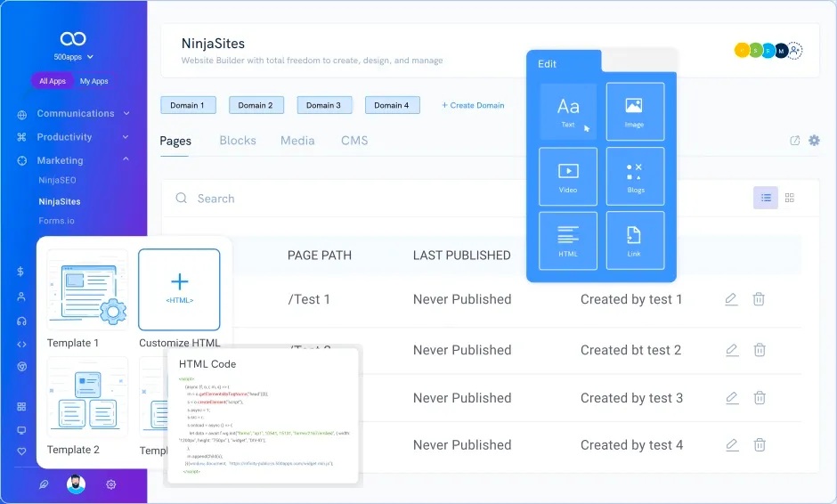
Task: Switch to list view
Action: [766, 198]
